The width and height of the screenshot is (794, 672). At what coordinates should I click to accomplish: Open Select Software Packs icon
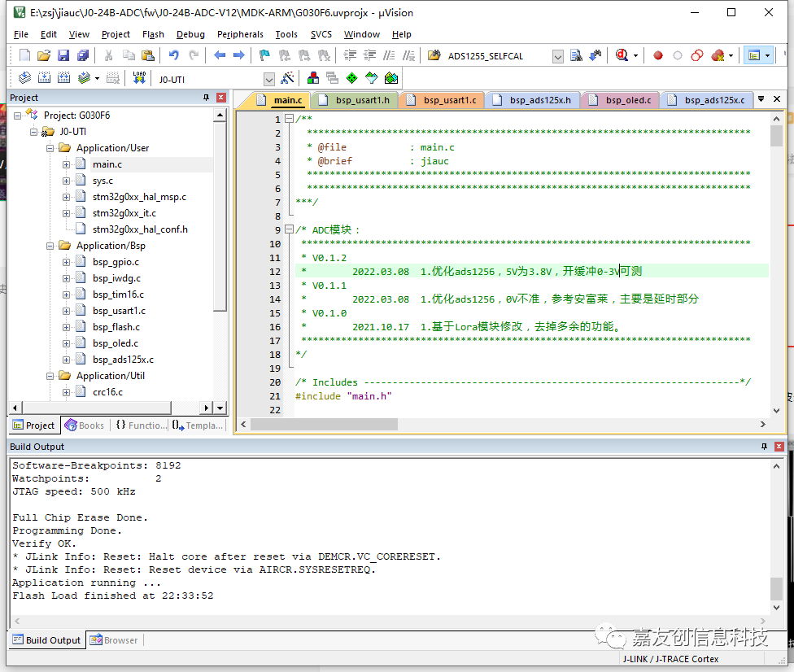pos(372,78)
